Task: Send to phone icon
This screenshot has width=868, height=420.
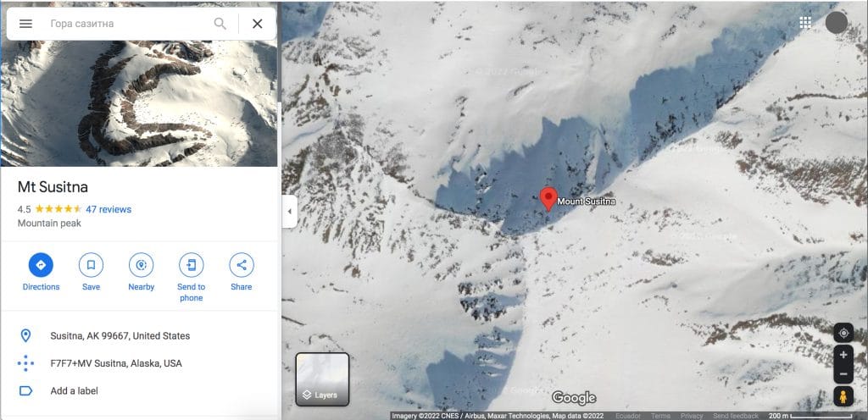Action: pyautogui.click(x=191, y=265)
